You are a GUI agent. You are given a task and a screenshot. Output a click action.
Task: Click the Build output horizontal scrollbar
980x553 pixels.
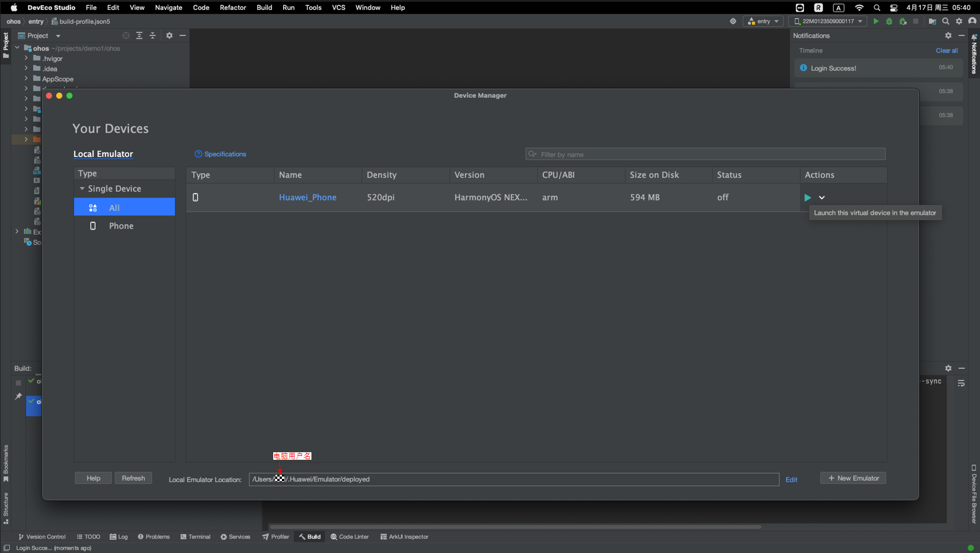pyautogui.click(x=515, y=527)
